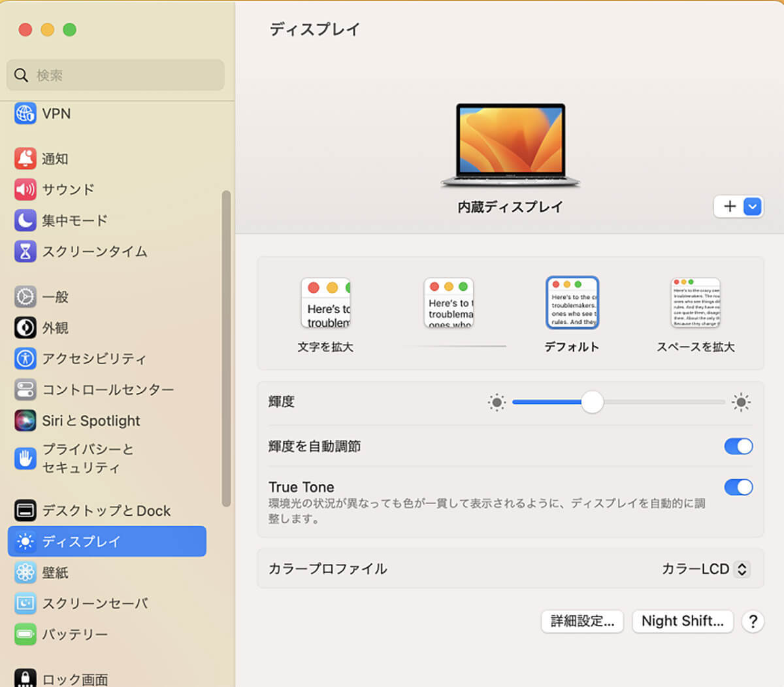The image size is (784, 687).
Task: Click the スクリーンタイム hourglass icon
Action: (x=25, y=252)
